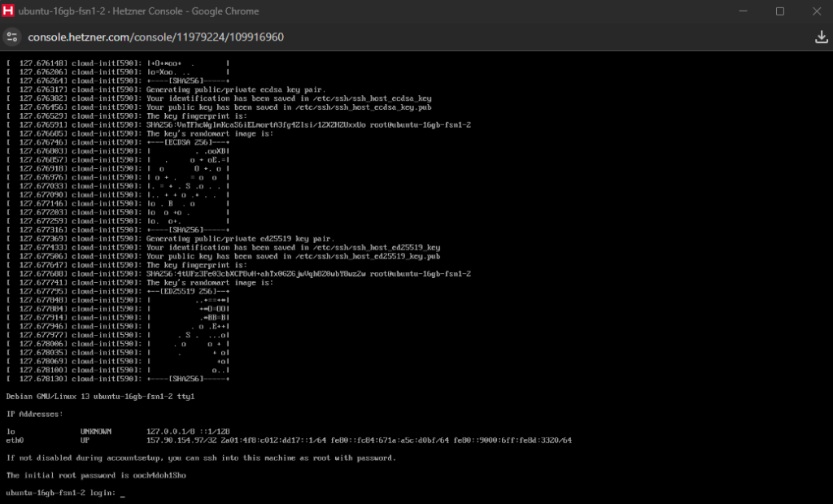Click the initial root password line
Viewport: 833px width, 504px height.
pos(97,475)
